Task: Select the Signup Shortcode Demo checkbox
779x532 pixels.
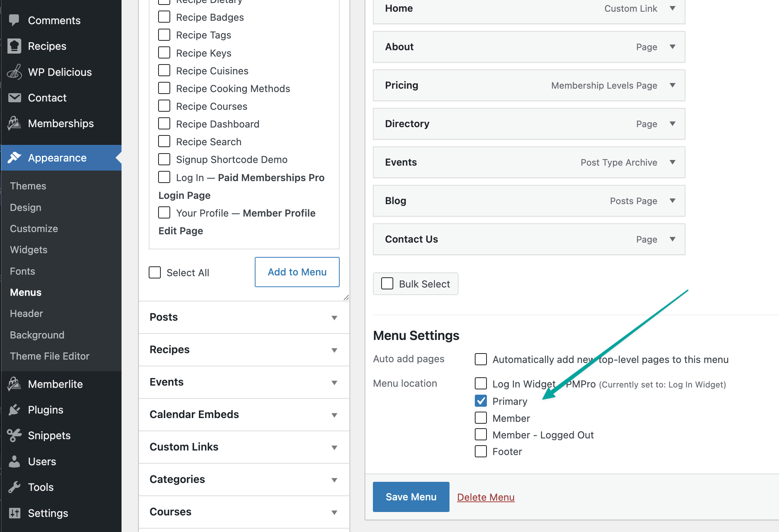Action: pyautogui.click(x=164, y=159)
